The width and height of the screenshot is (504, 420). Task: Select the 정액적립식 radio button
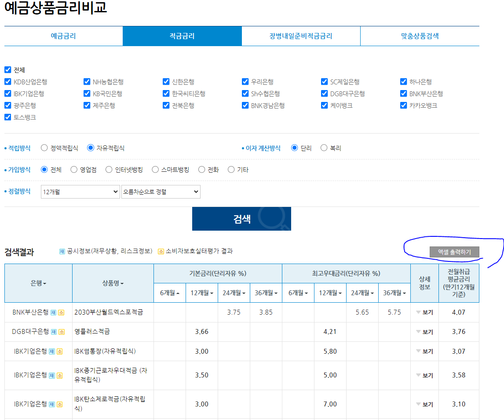coord(44,148)
